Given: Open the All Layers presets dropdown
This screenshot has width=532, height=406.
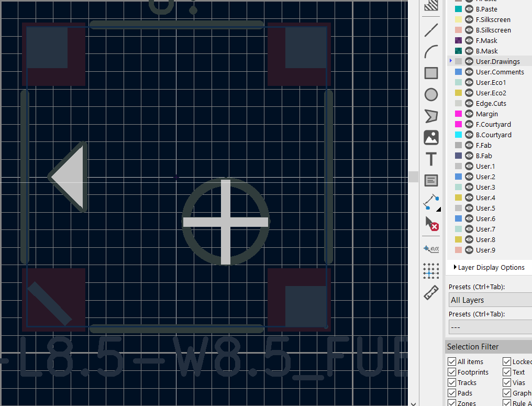Looking at the screenshot, I should [490, 300].
